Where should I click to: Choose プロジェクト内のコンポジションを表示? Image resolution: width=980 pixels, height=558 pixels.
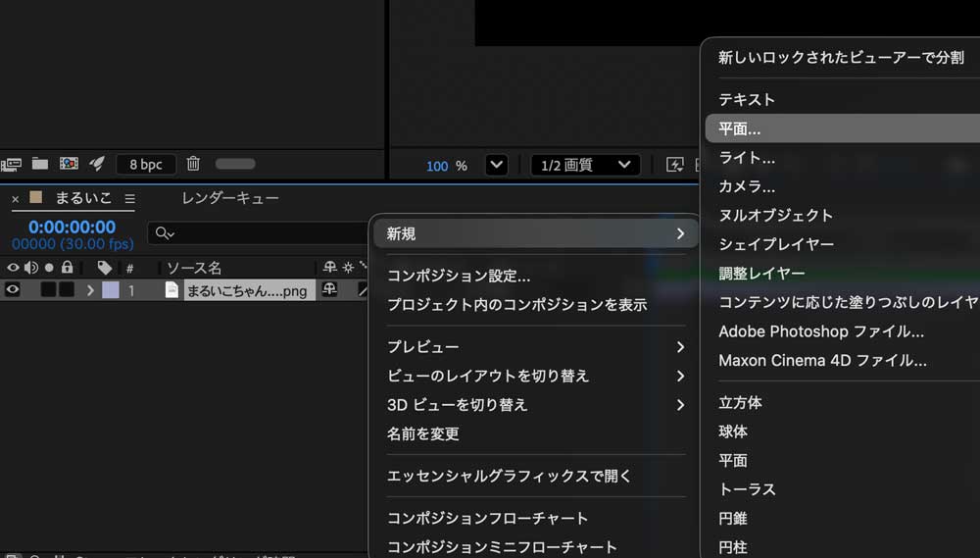point(516,305)
